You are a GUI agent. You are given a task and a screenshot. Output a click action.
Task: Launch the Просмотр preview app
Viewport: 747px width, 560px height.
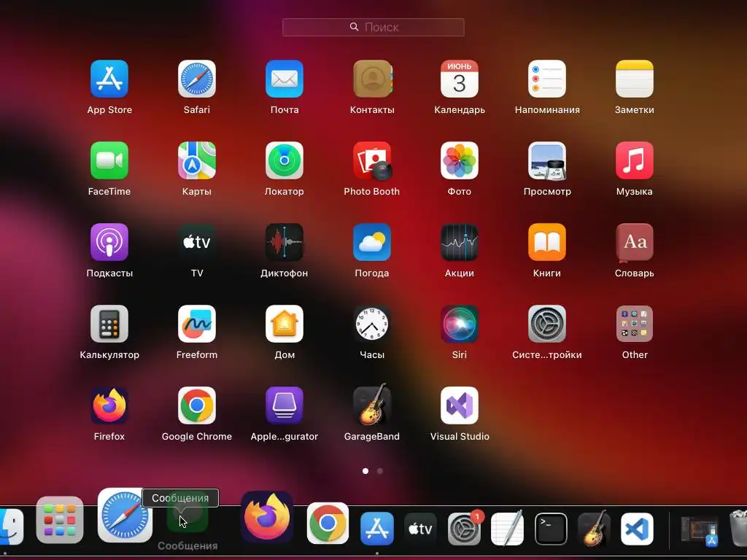[x=547, y=160]
